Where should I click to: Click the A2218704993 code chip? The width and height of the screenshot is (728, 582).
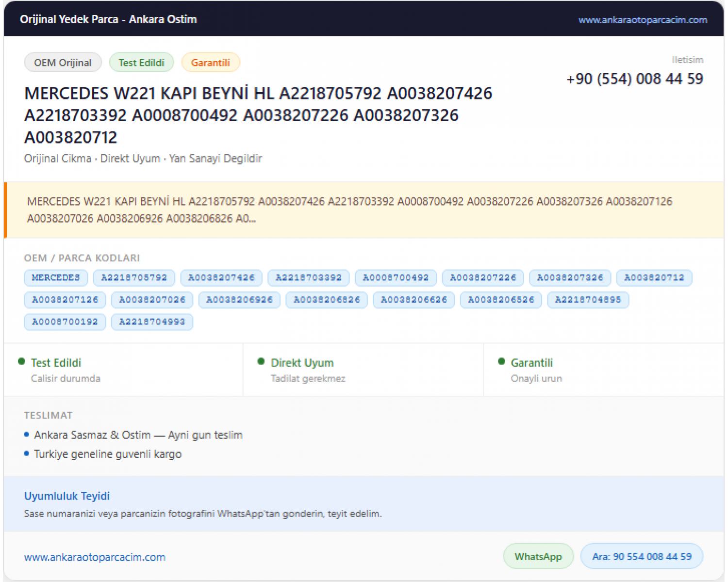click(x=152, y=322)
